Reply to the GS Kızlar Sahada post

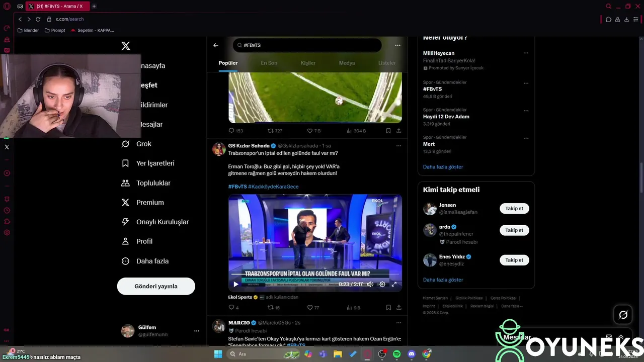234,308
